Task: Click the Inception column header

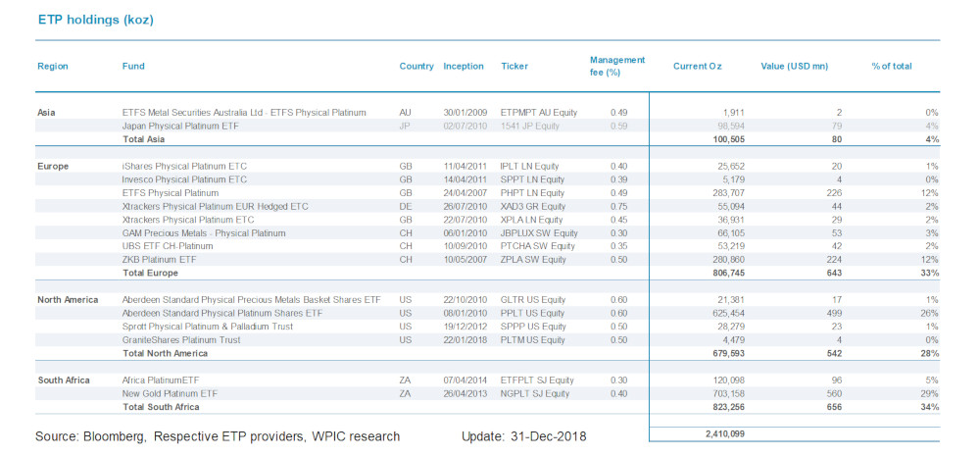Action: click(x=464, y=67)
